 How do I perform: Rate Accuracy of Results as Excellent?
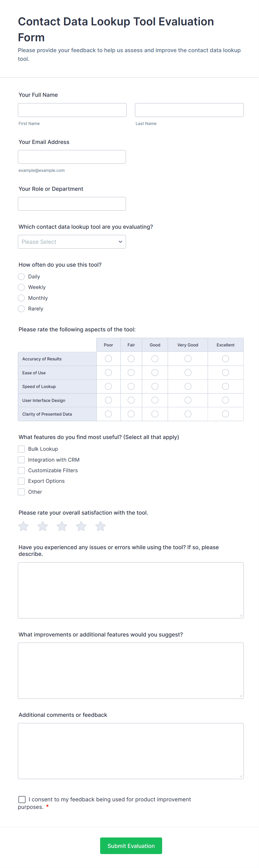coord(225,359)
